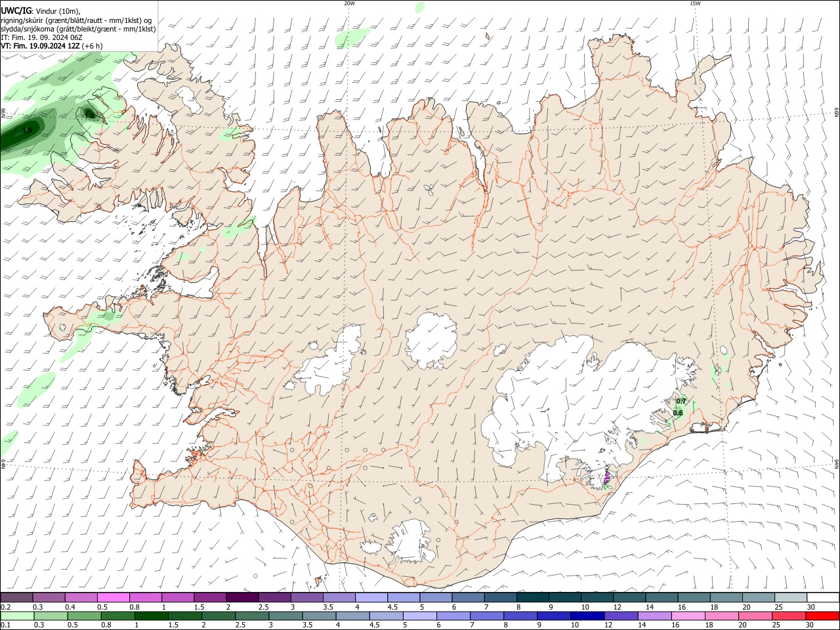Pick lilac lower-legend swatch between 14 and 16
Screen dimensions: 840x630
654,616
